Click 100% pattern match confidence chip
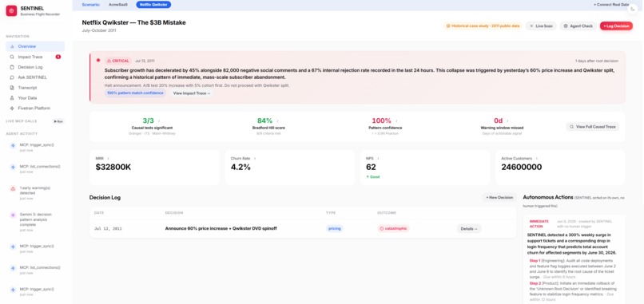The height and width of the screenshot is (304, 644). 136,93
